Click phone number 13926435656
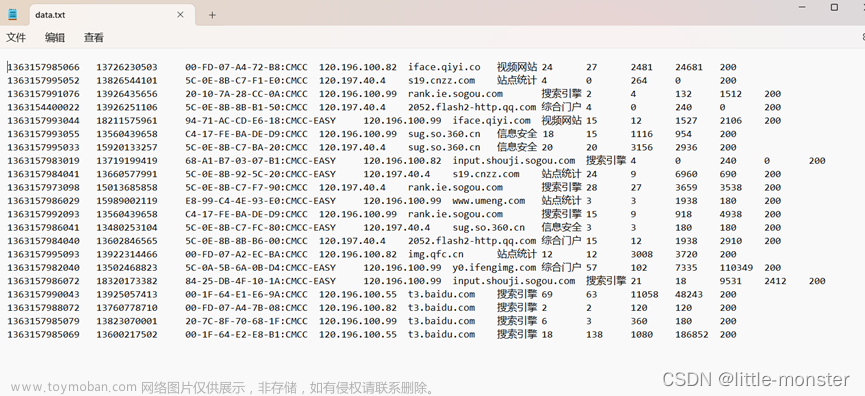 pos(127,94)
